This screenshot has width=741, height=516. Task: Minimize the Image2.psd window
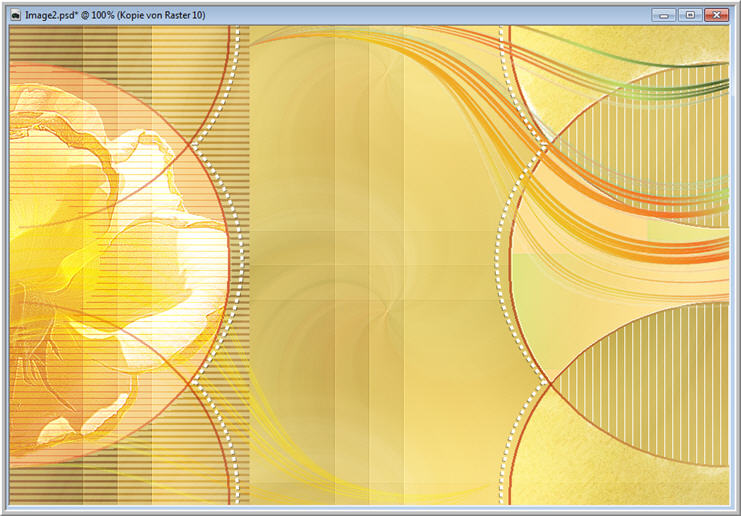(x=663, y=15)
